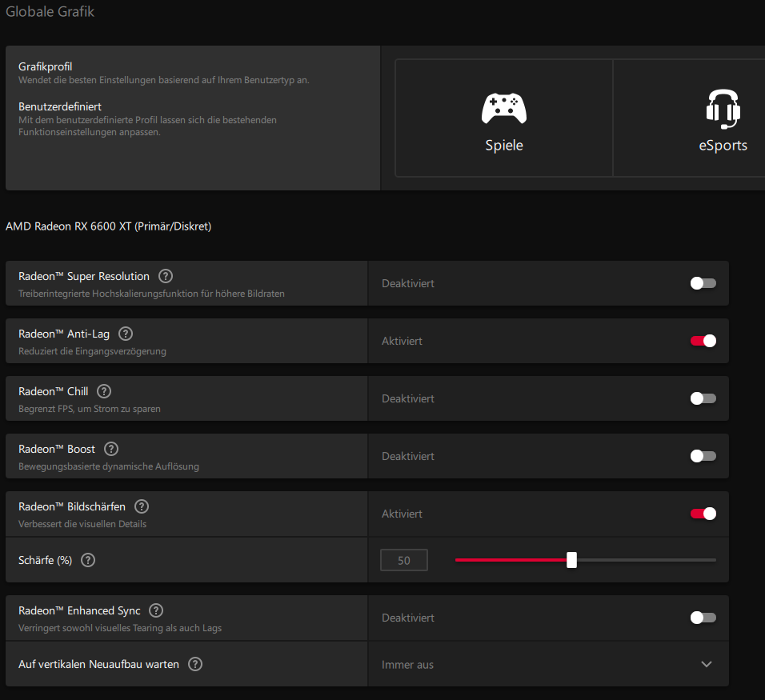Enable Radeon Enhanced Sync toggle
The height and width of the screenshot is (700, 765).
pyautogui.click(x=703, y=618)
